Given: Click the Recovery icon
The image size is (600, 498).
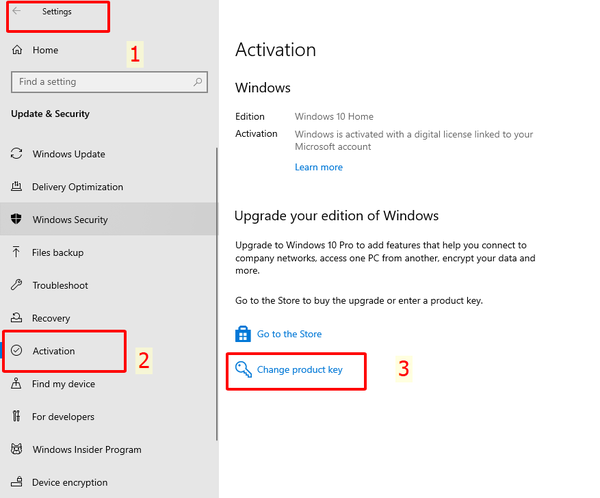Looking at the screenshot, I should [16, 318].
